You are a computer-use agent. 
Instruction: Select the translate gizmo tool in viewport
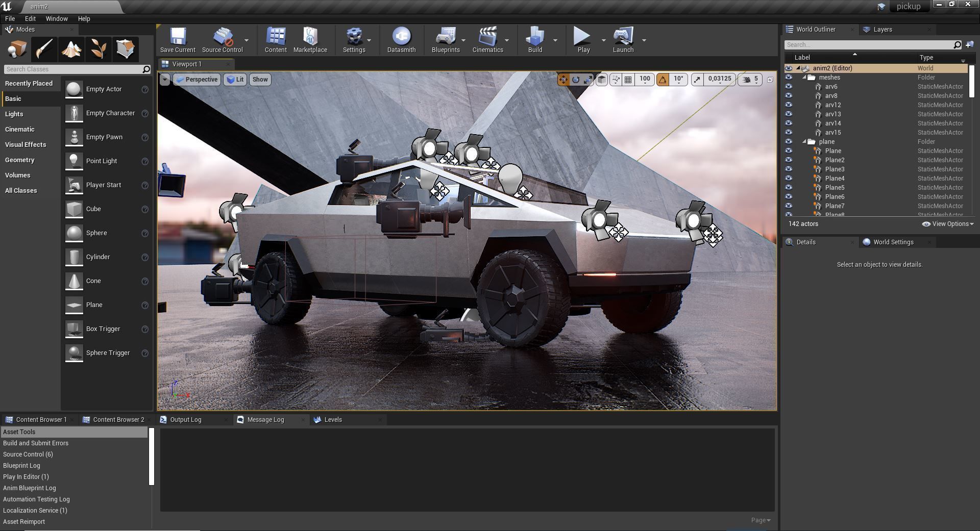[x=563, y=80]
